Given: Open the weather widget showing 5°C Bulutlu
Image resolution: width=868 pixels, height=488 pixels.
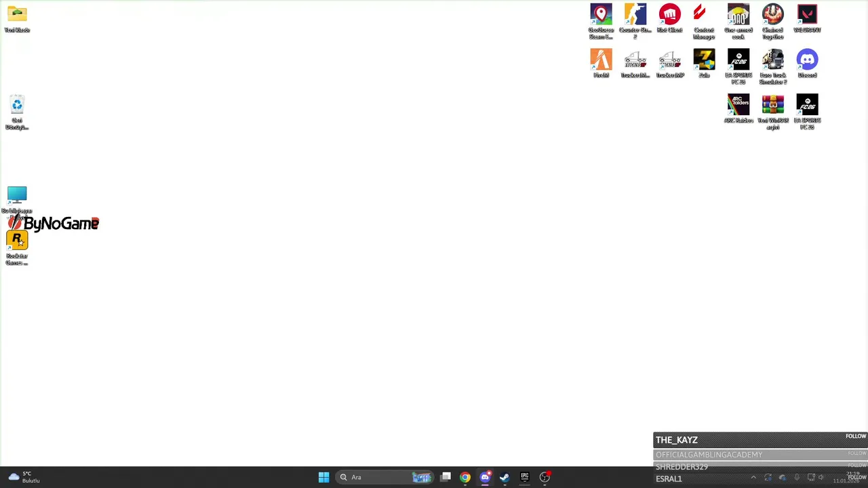Looking at the screenshot, I should [24, 477].
